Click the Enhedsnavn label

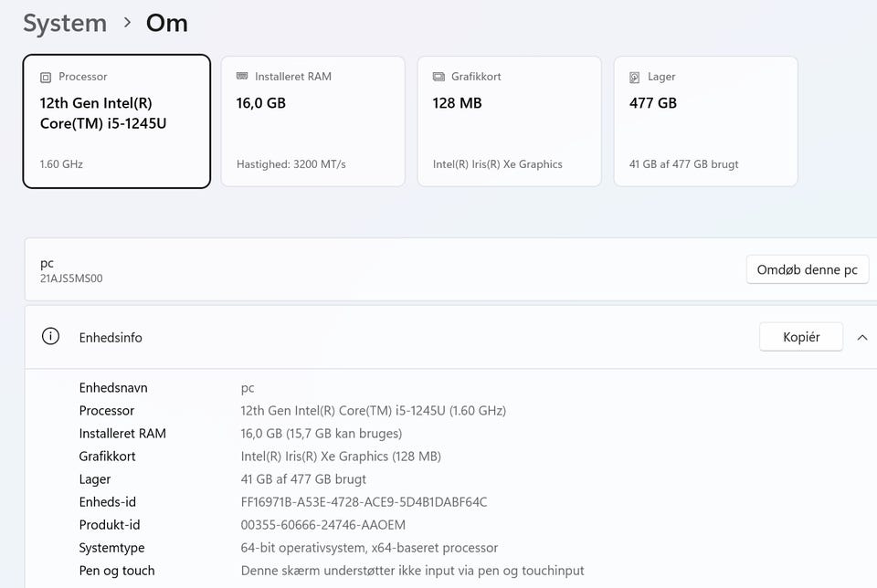113,388
